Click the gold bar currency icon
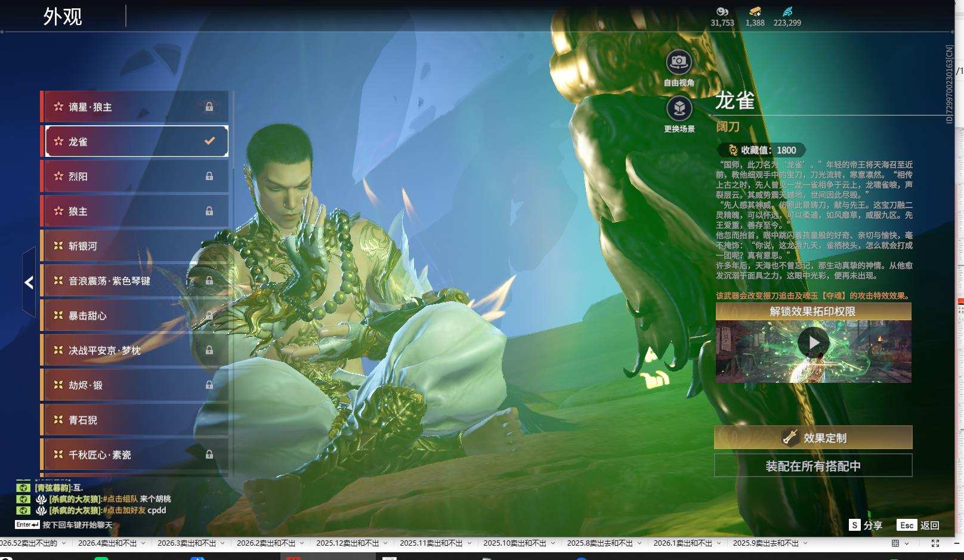This screenshot has height=560, width=964. pos(755,11)
